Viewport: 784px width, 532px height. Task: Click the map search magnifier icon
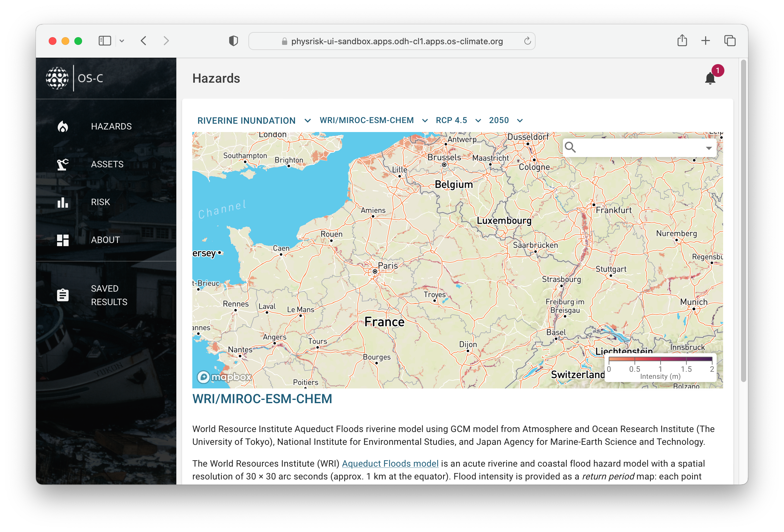tap(571, 147)
